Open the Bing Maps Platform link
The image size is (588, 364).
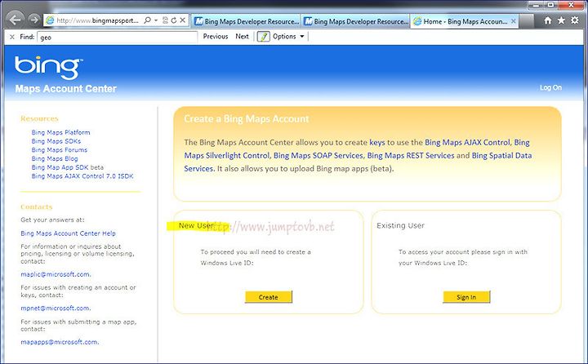[x=60, y=132]
